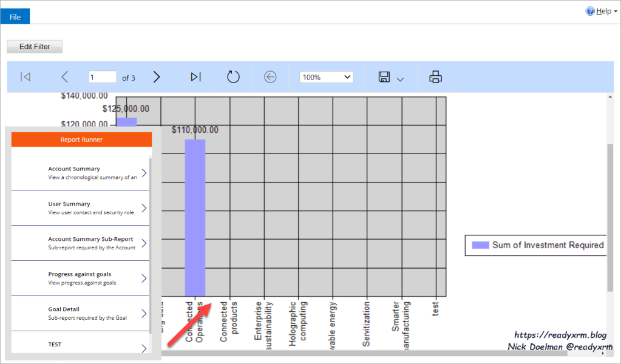Go to next report page
This screenshot has width=621, height=364.
(157, 77)
